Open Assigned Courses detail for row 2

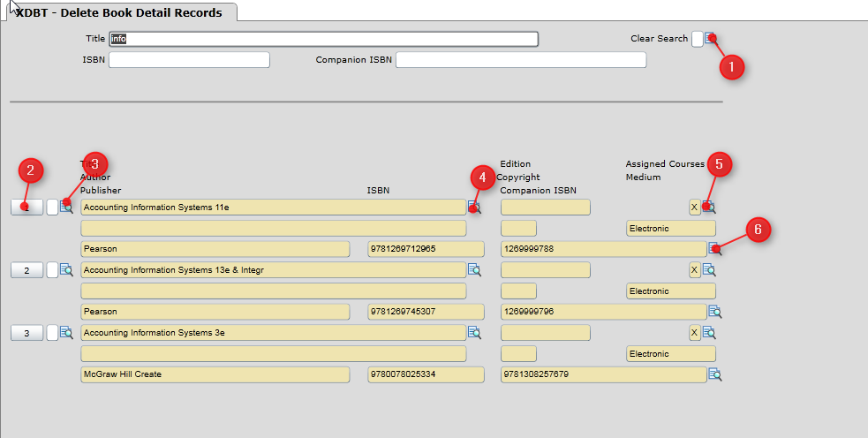pos(709,270)
